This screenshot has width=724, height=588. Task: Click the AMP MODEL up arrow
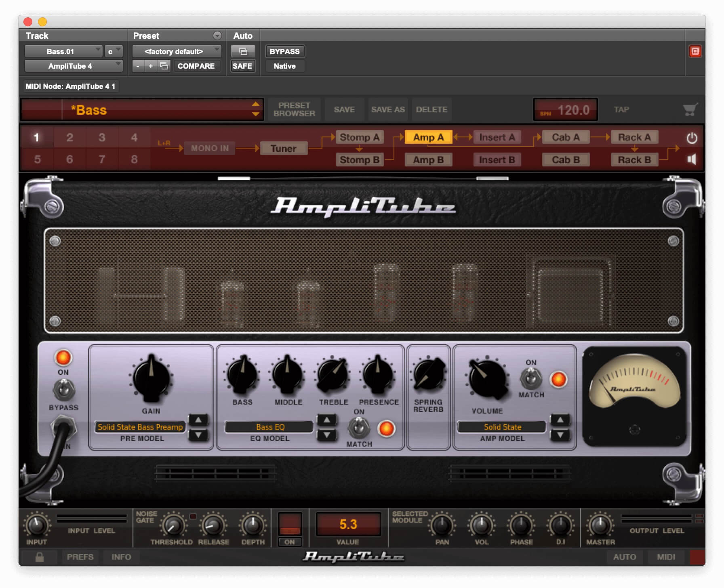point(560,420)
